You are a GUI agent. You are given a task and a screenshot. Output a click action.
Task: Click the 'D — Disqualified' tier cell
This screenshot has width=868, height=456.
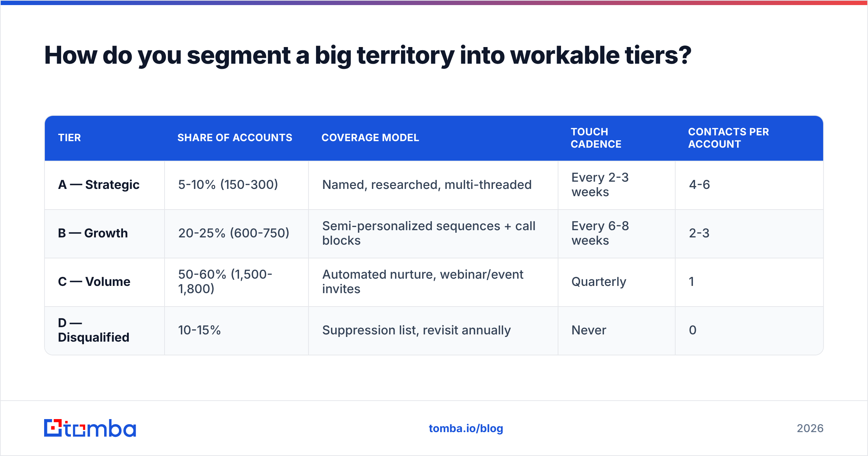[x=105, y=330]
